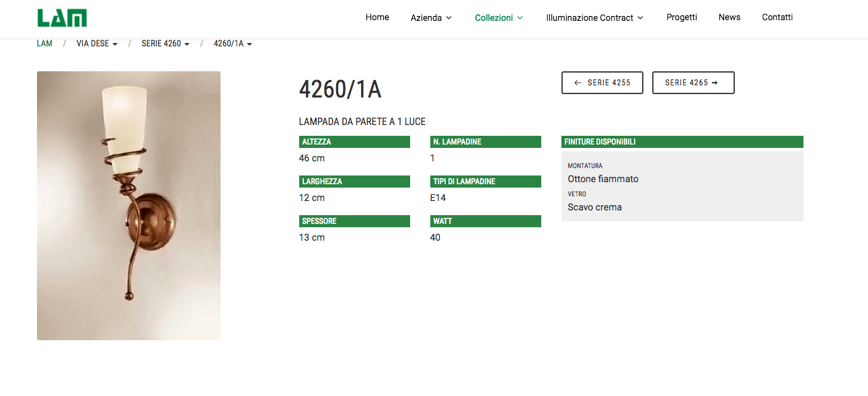Screen dimensions: 868x396
Task: Click the LAM logo in header
Action: pos(62,18)
